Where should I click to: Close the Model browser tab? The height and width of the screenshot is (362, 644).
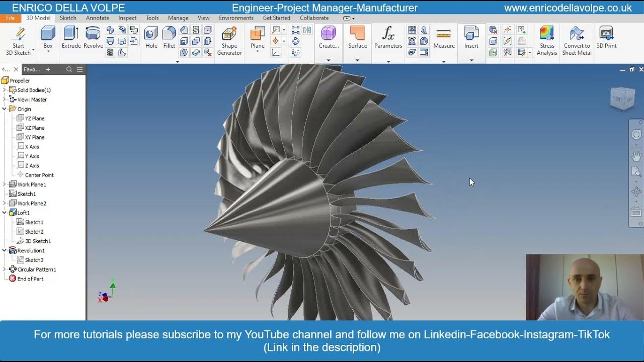16,69
